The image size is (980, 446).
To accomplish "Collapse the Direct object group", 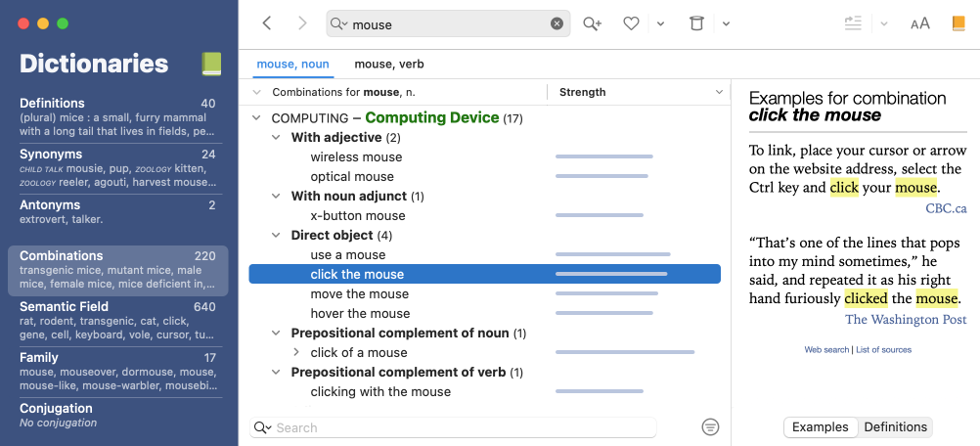I will 277,236.
